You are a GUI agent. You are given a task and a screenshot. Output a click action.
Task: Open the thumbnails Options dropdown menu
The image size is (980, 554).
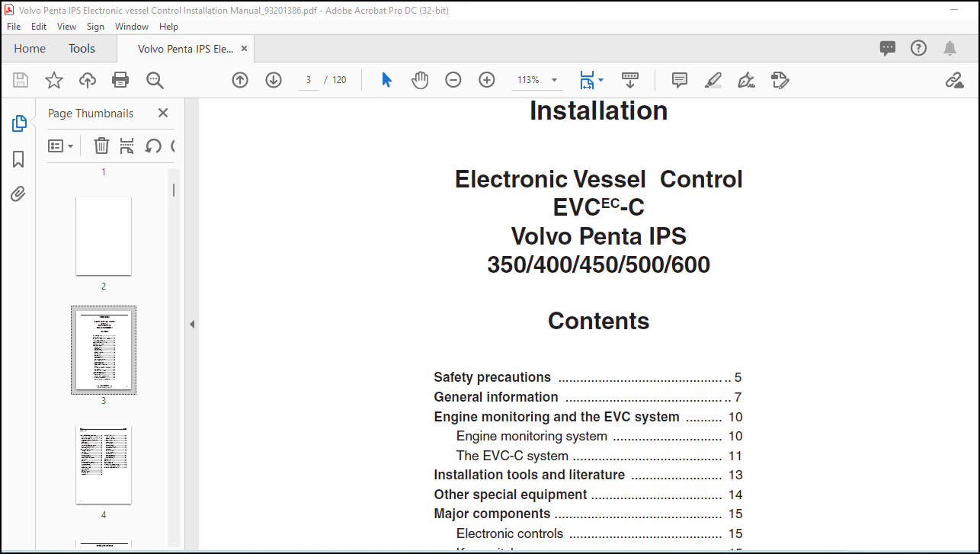coord(61,146)
